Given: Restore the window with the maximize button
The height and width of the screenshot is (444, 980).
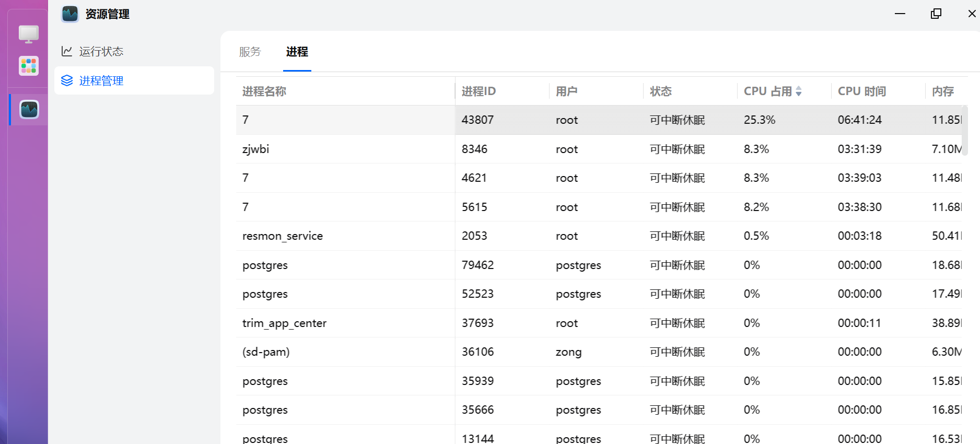Looking at the screenshot, I should click(x=936, y=14).
